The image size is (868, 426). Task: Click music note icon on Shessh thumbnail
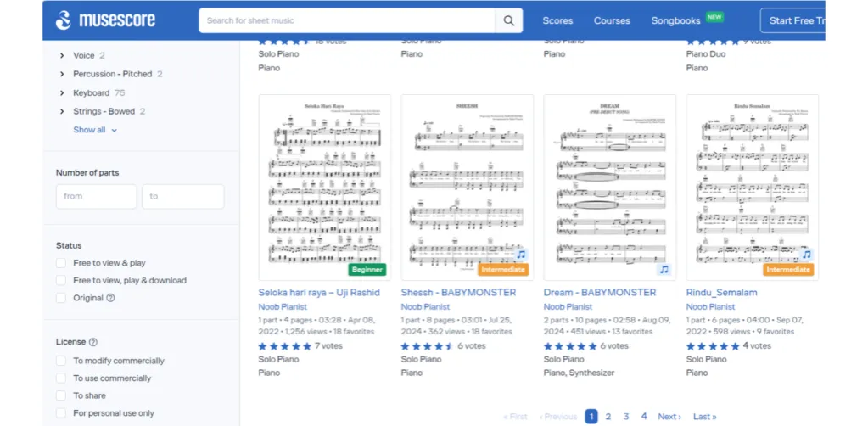point(521,255)
